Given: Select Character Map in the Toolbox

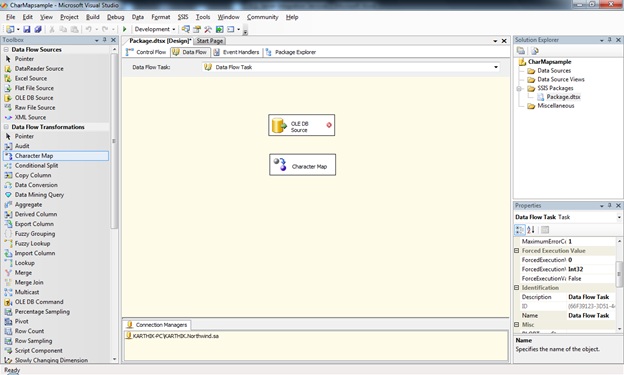Looking at the screenshot, I should 56,156.
